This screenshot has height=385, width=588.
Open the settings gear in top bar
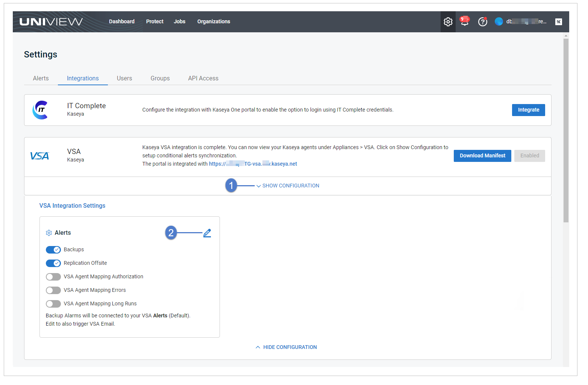[448, 22]
